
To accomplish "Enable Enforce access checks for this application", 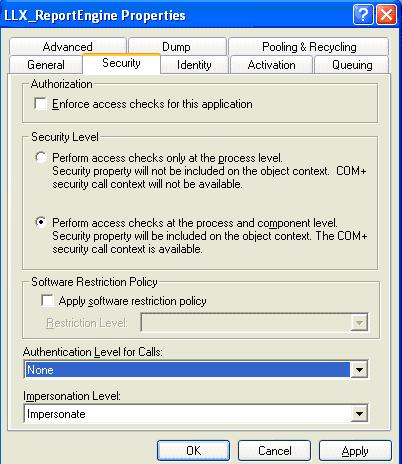I will click(x=40, y=104).
